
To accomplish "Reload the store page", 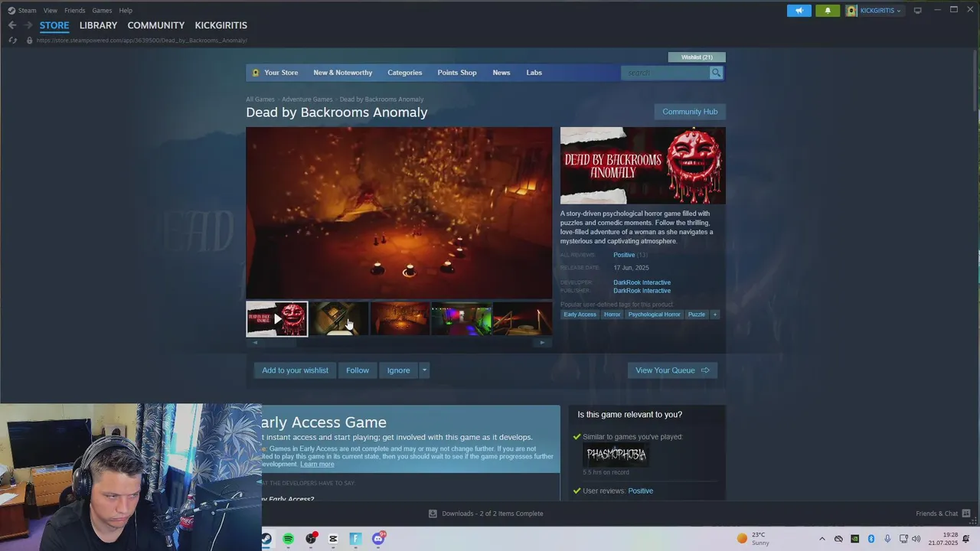I will click(x=13, y=41).
